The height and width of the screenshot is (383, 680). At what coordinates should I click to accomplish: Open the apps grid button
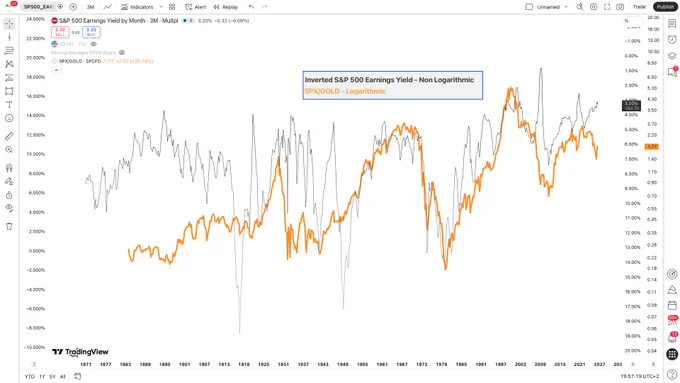(x=672, y=354)
